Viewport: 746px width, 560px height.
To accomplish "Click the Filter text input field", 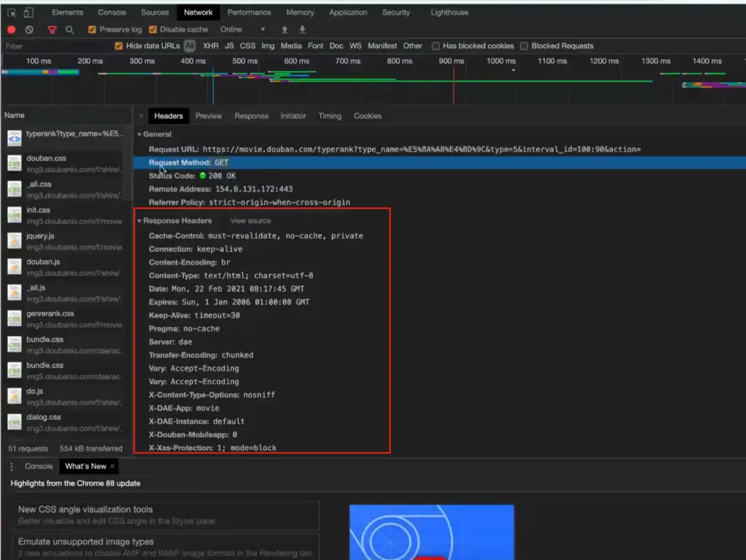I will (x=55, y=46).
